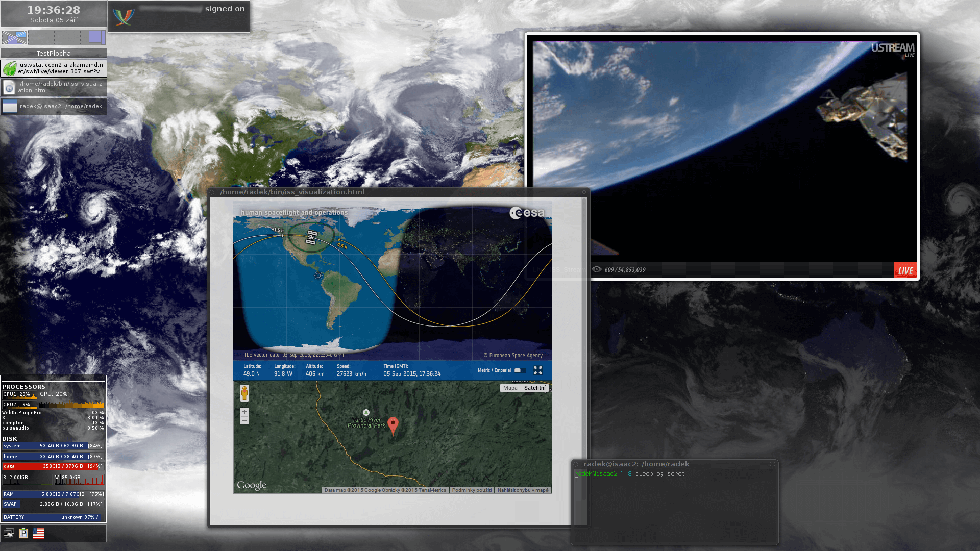Toggle the Metric / Imperial switch
This screenshot has height=551, width=980.
coord(520,370)
